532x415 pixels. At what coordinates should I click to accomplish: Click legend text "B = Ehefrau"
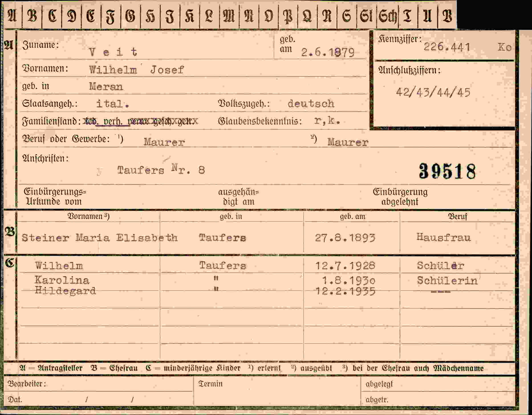pyautogui.click(x=114, y=368)
